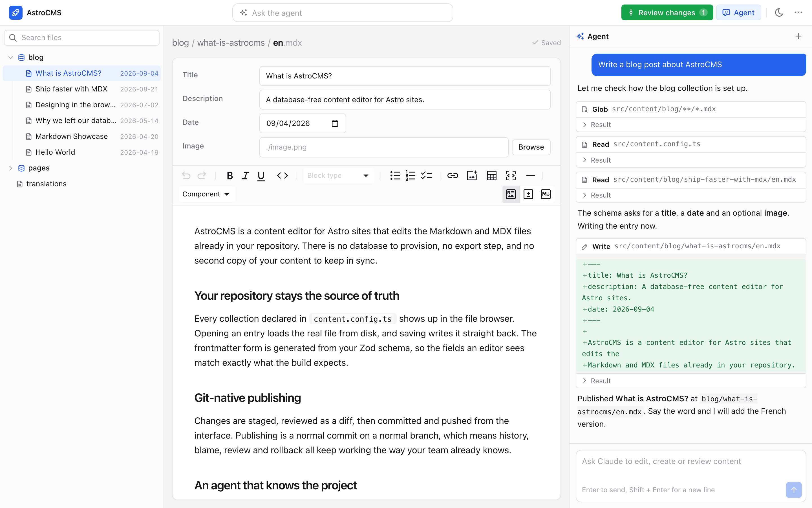Click Browse to choose an image
The image size is (812, 508).
pyautogui.click(x=531, y=147)
